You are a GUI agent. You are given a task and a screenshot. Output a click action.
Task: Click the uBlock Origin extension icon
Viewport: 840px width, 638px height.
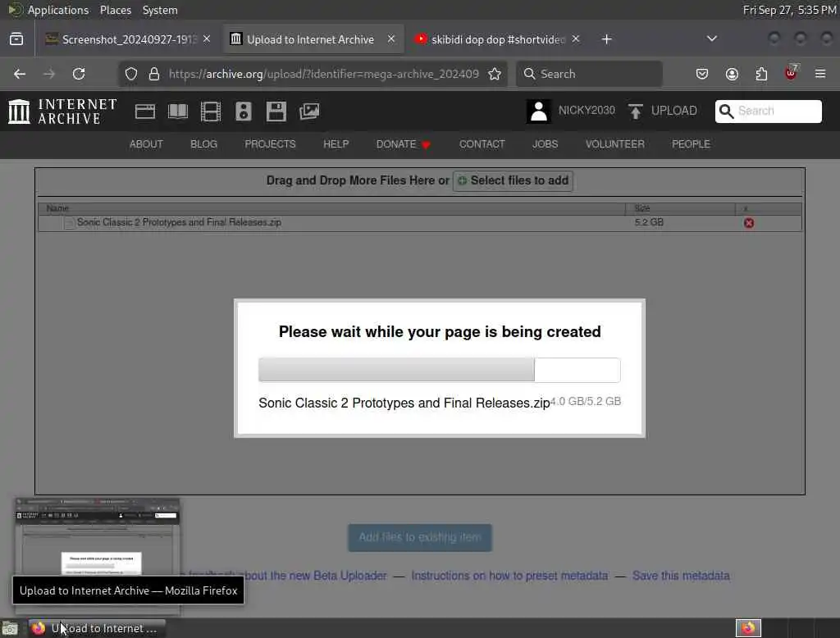(791, 73)
